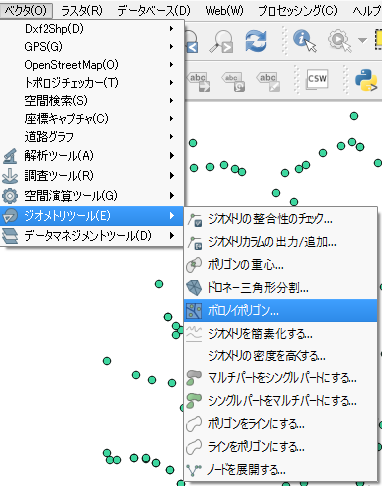
Task: Click the Refresh map icon
Action: [x=256, y=41]
